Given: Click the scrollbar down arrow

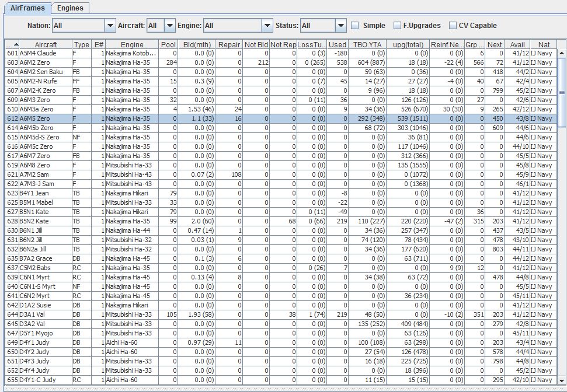Looking at the screenshot, I should [562, 380].
